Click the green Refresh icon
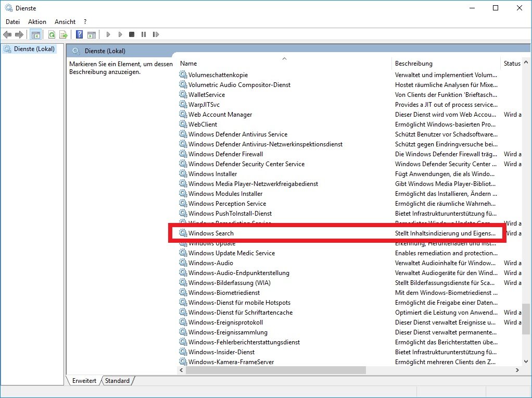Viewport: 532px width, 398px height. pyautogui.click(x=52, y=34)
